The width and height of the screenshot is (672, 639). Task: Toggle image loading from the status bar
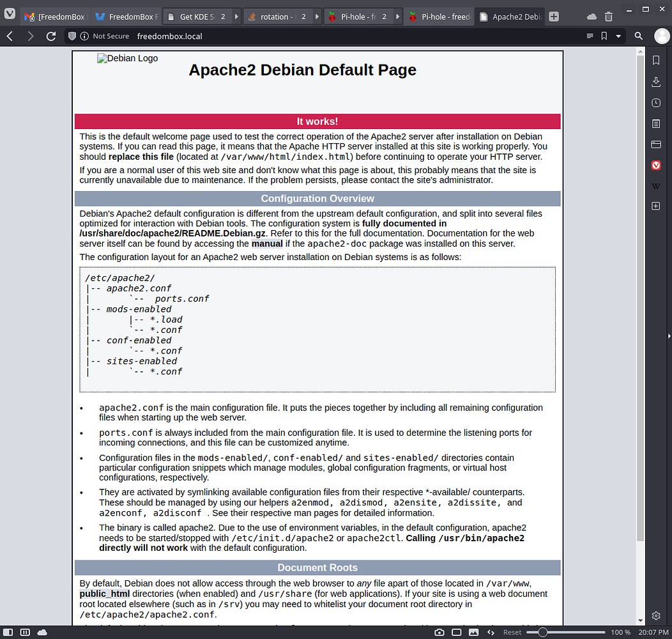pyautogui.click(x=473, y=631)
